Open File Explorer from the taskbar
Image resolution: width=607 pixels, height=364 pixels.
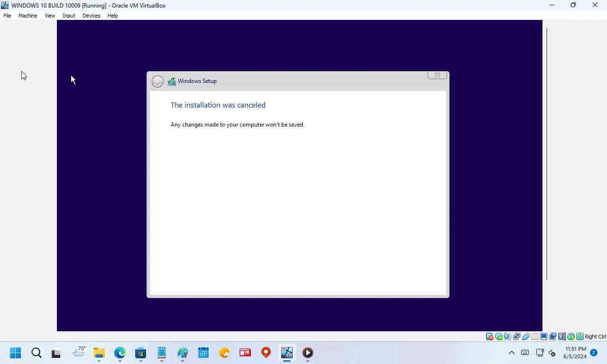[99, 353]
